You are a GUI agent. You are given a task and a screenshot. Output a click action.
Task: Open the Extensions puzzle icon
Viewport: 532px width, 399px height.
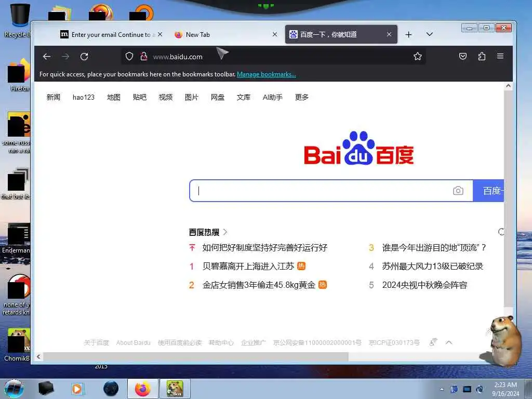482,56
